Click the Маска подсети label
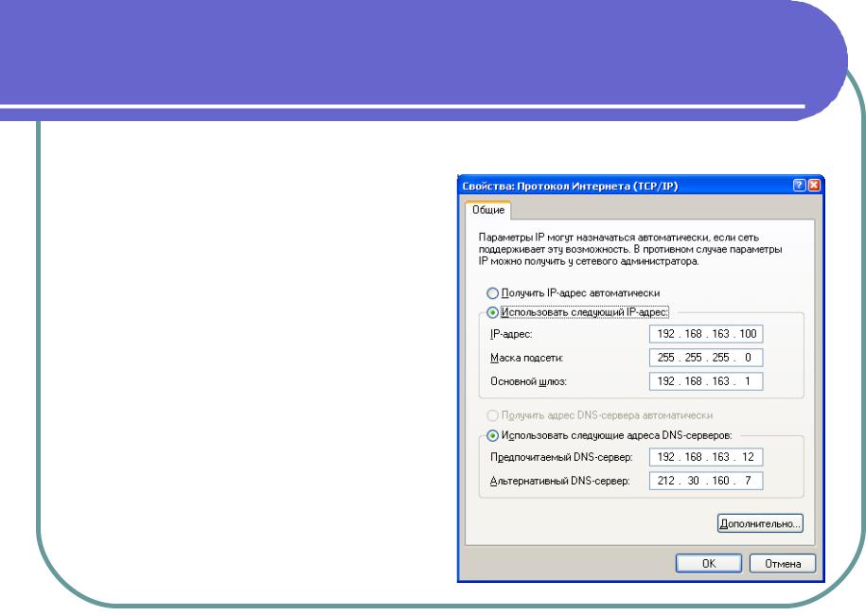The height and width of the screenshot is (616, 866). click(x=526, y=359)
